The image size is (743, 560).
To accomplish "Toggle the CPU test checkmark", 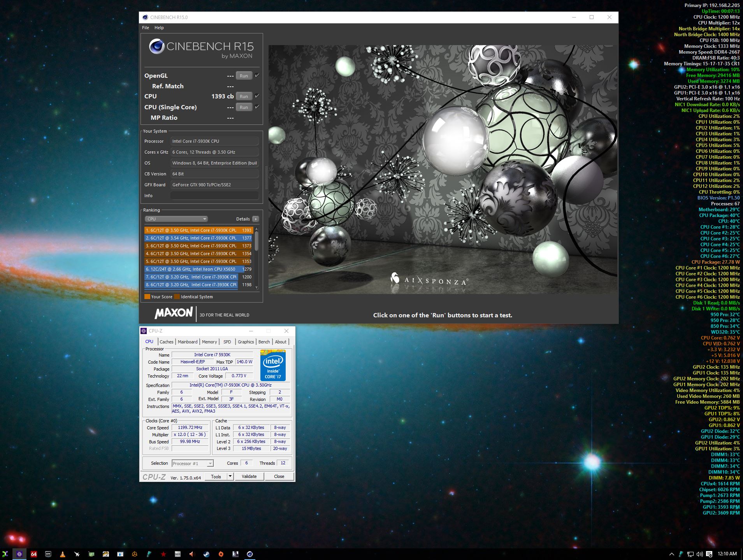I will (257, 96).
